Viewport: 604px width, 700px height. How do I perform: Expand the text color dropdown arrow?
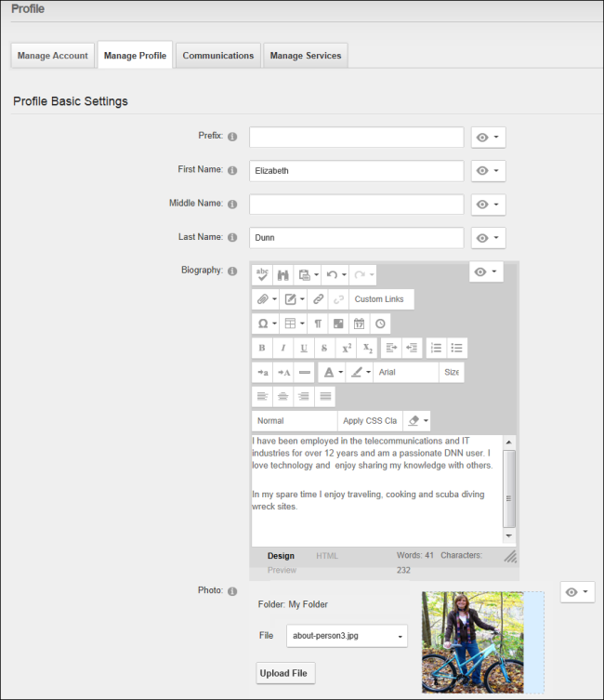pyautogui.click(x=341, y=373)
